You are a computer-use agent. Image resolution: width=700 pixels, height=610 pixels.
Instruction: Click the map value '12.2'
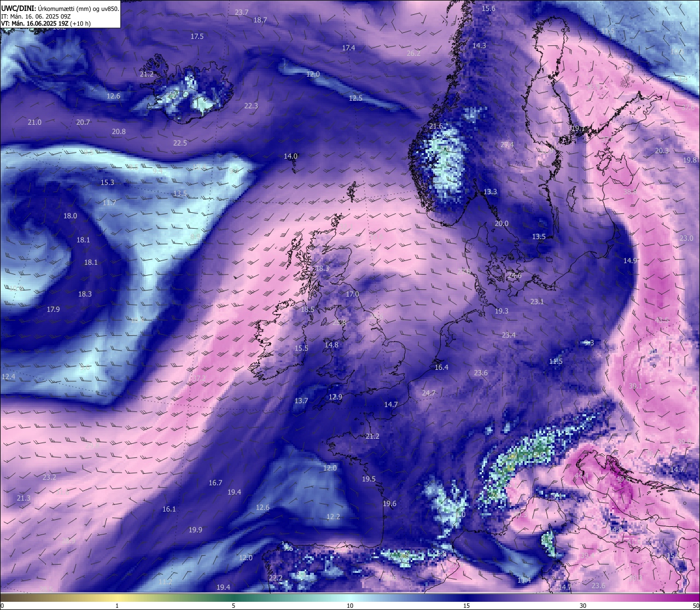pyautogui.click(x=333, y=516)
